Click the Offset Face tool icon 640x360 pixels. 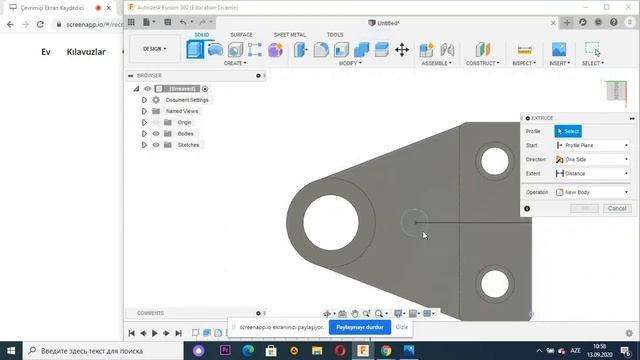(x=381, y=50)
